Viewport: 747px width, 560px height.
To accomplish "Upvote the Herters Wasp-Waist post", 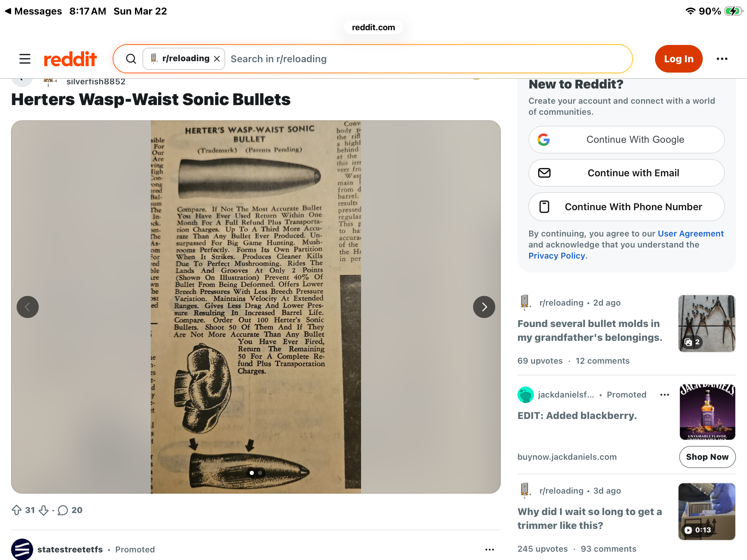I will point(17,510).
